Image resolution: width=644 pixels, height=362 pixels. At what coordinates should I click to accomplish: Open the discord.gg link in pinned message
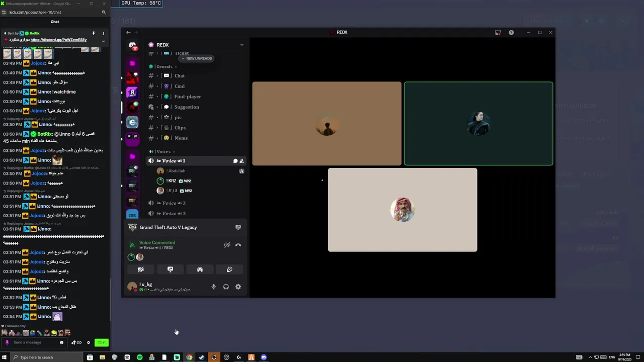pos(58,40)
